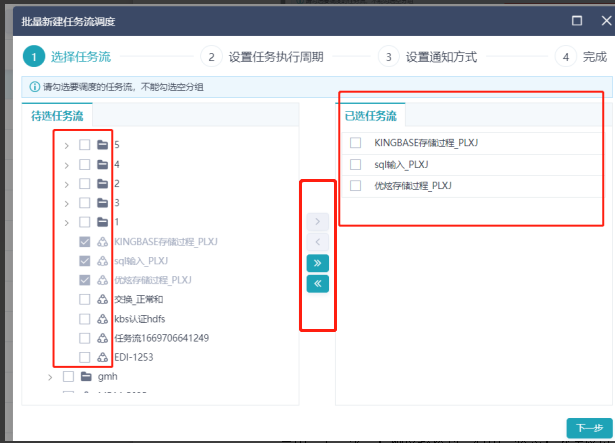This screenshot has height=443, width=615.
Task: Maximize the batch scheduling dialog
Action: [577, 19]
